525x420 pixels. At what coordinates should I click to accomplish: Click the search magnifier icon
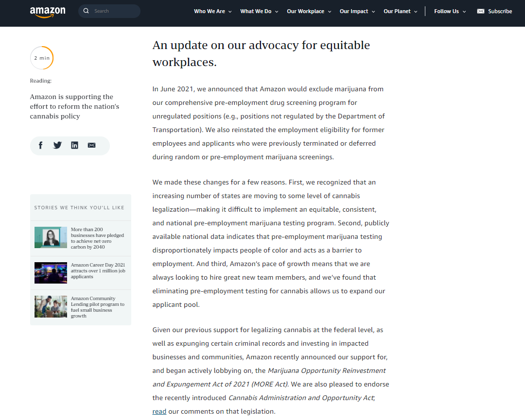tap(86, 11)
